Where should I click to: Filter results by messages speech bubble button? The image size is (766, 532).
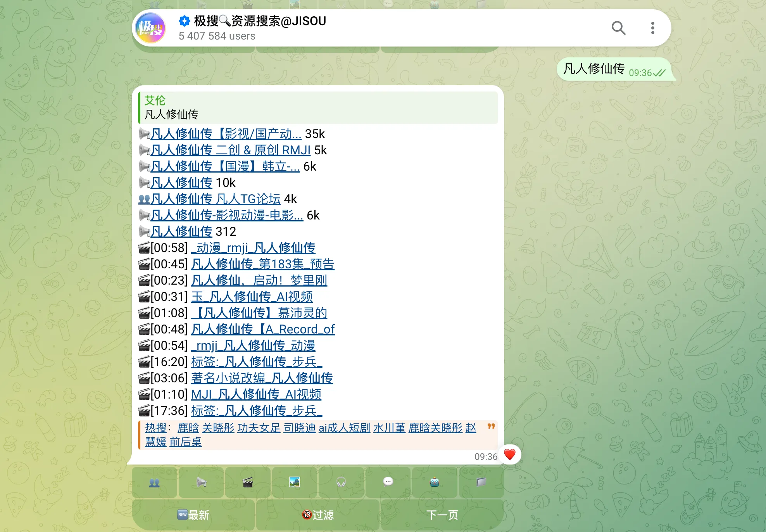pos(388,482)
